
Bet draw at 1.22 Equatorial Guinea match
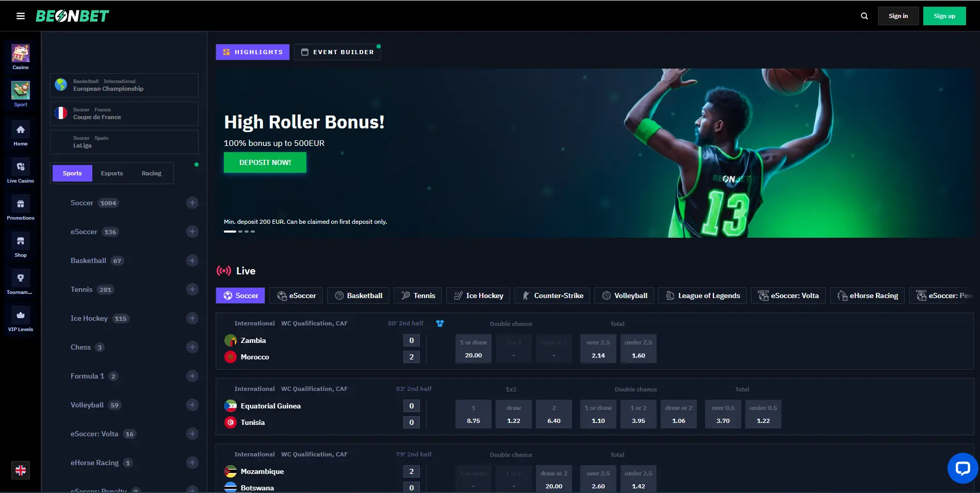coord(514,414)
